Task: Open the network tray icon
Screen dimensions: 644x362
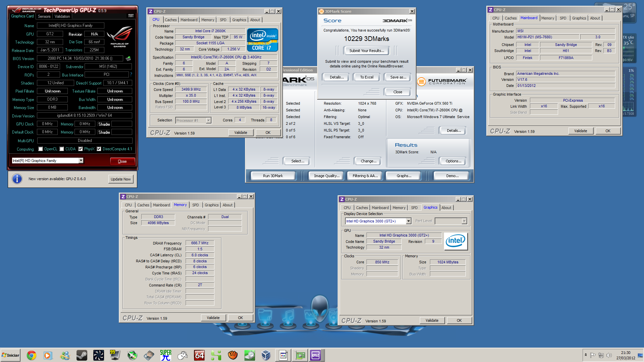Action: pos(601,355)
